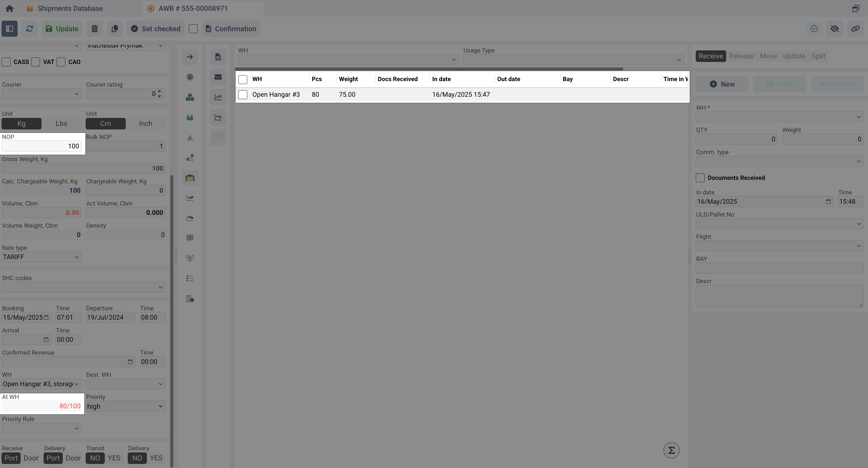Expand the Priority dropdown showing high
The width and height of the screenshot is (868, 468).
click(125, 406)
